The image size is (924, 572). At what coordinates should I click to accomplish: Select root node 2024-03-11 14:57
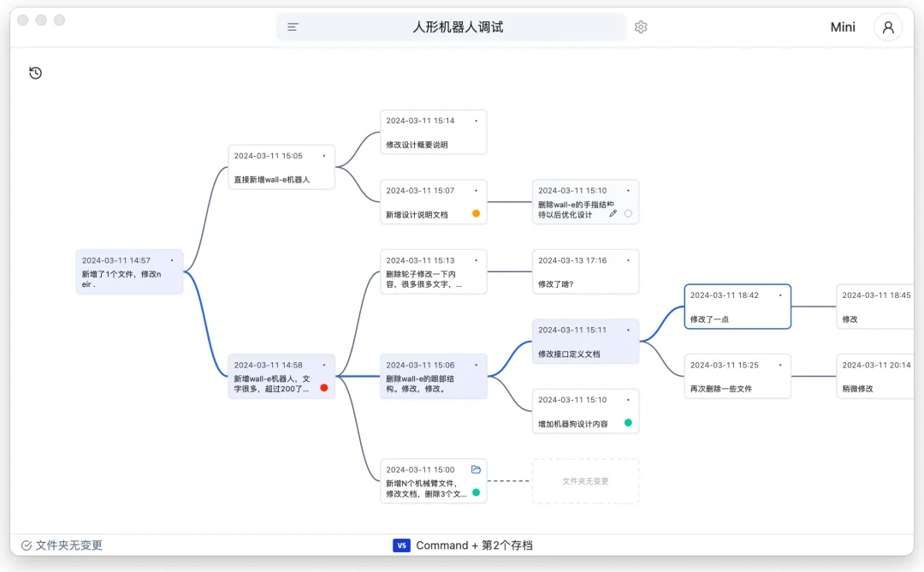[130, 271]
